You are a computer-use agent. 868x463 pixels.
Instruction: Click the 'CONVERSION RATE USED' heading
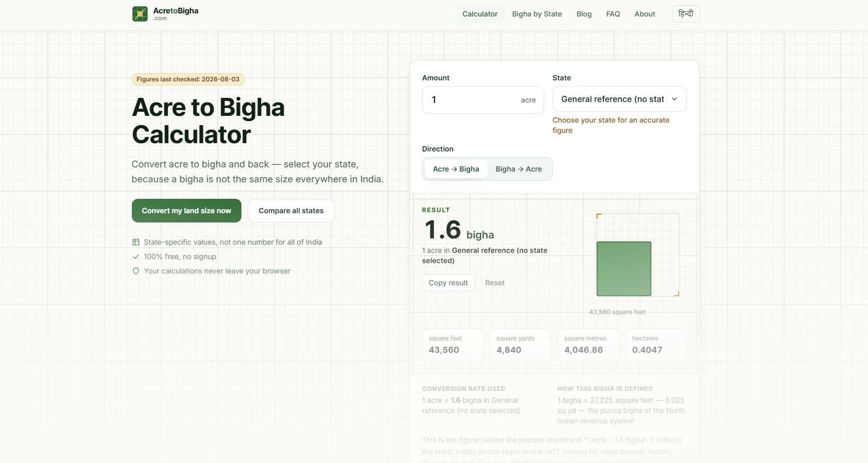[463, 389]
